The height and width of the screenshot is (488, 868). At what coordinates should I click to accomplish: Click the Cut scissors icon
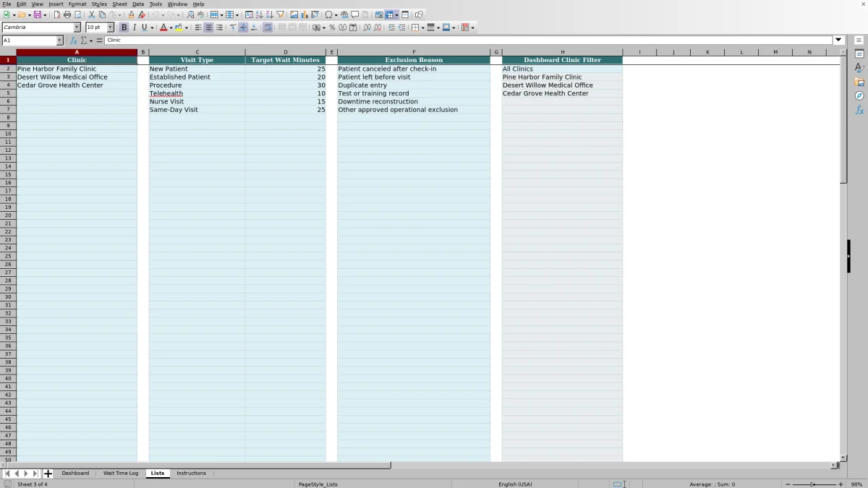92,14
